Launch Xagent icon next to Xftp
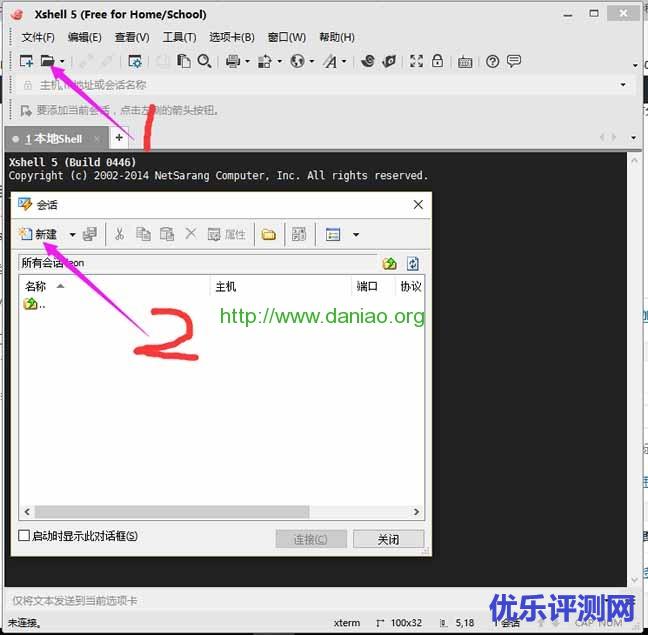The height and width of the screenshot is (635, 648). coord(389,62)
